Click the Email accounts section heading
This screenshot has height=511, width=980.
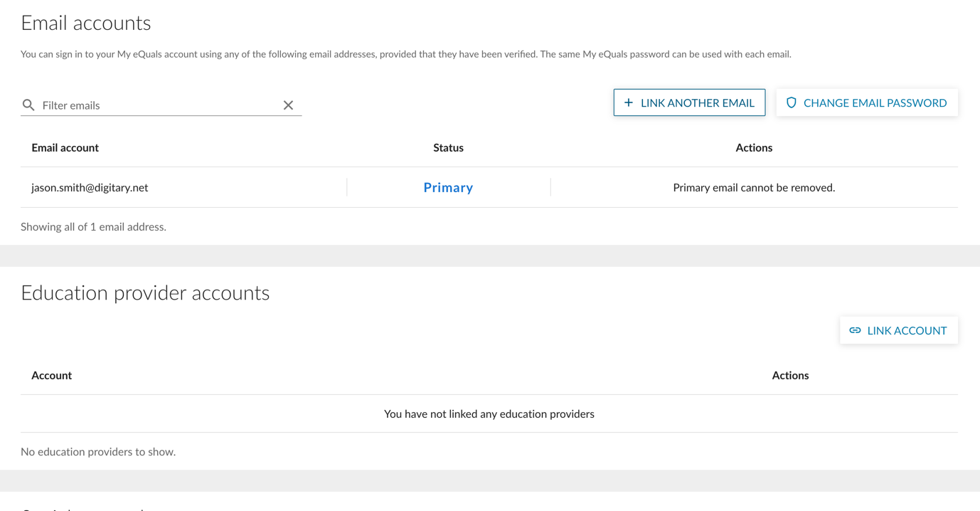click(86, 23)
